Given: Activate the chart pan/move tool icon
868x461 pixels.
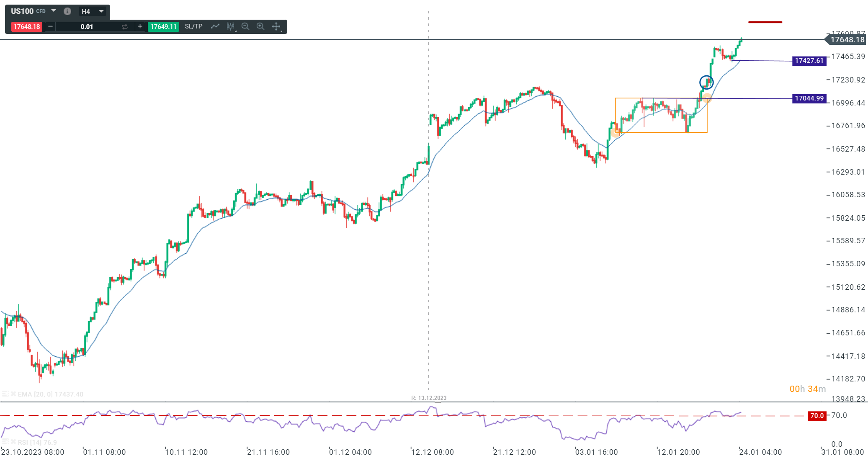Looking at the screenshot, I should 276,26.
